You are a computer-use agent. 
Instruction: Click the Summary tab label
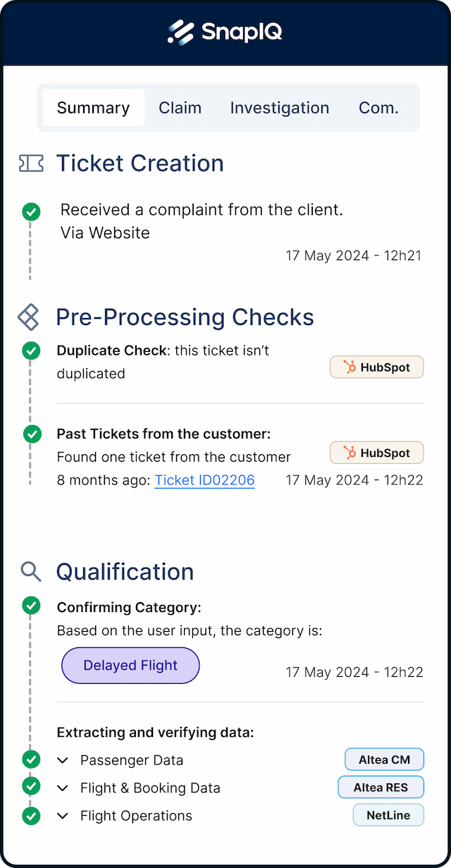[92, 107]
